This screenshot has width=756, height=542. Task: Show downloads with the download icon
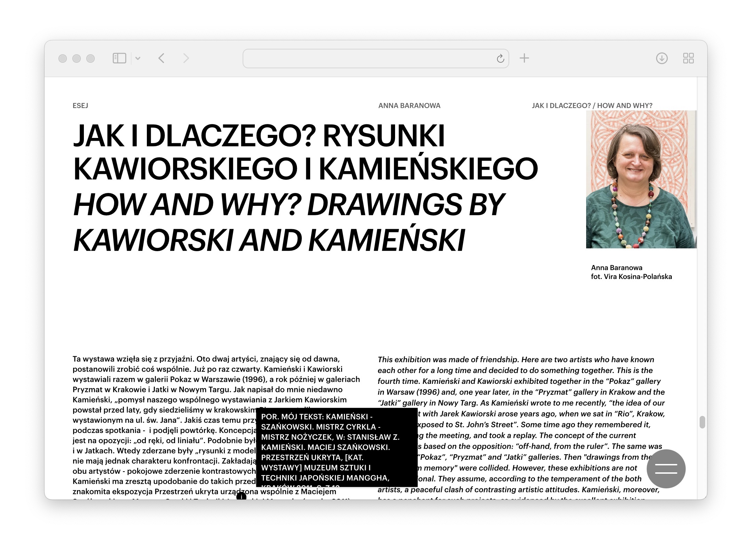coord(661,58)
